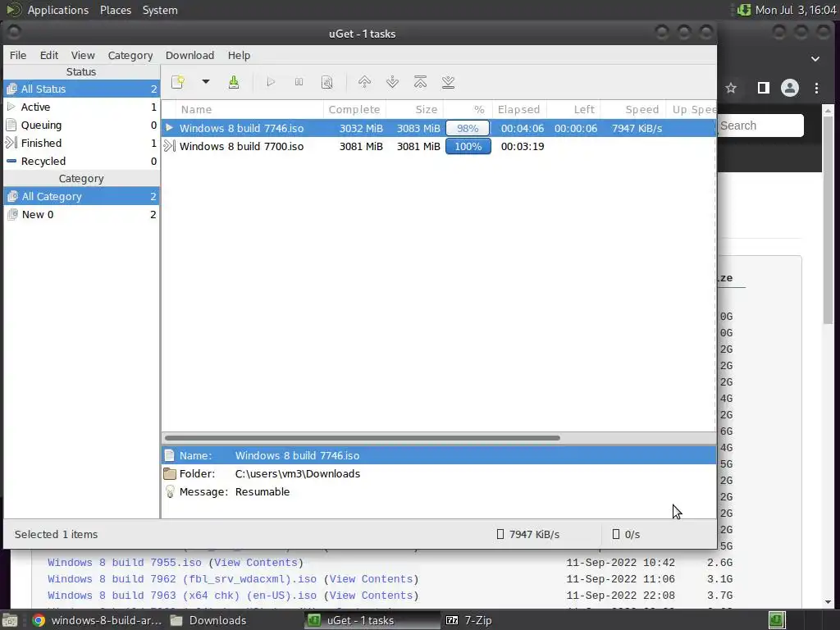Click the Move to Top toolbar icon
Image resolution: width=840 pixels, height=630 pixels.
(x=421, y=82)
